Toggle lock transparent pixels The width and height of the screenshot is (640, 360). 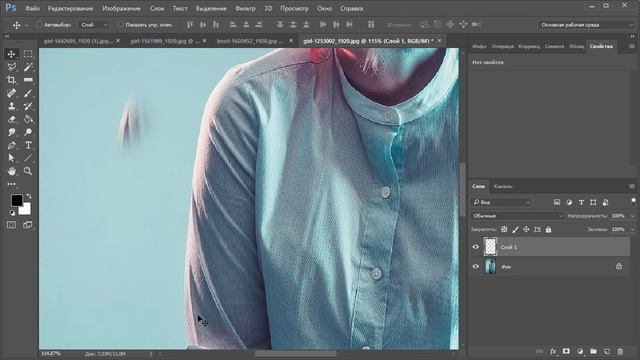coord(504,229)
